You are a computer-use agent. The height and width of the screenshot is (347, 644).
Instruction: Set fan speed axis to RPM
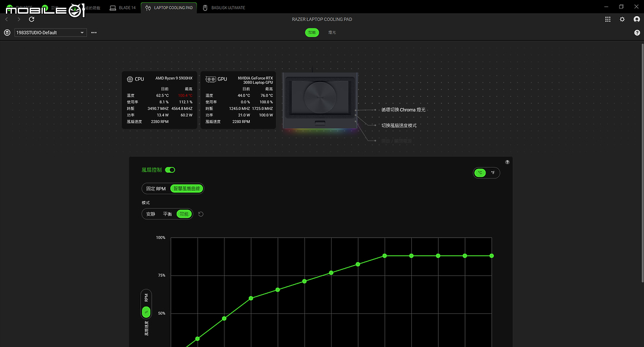pos(146,297)
